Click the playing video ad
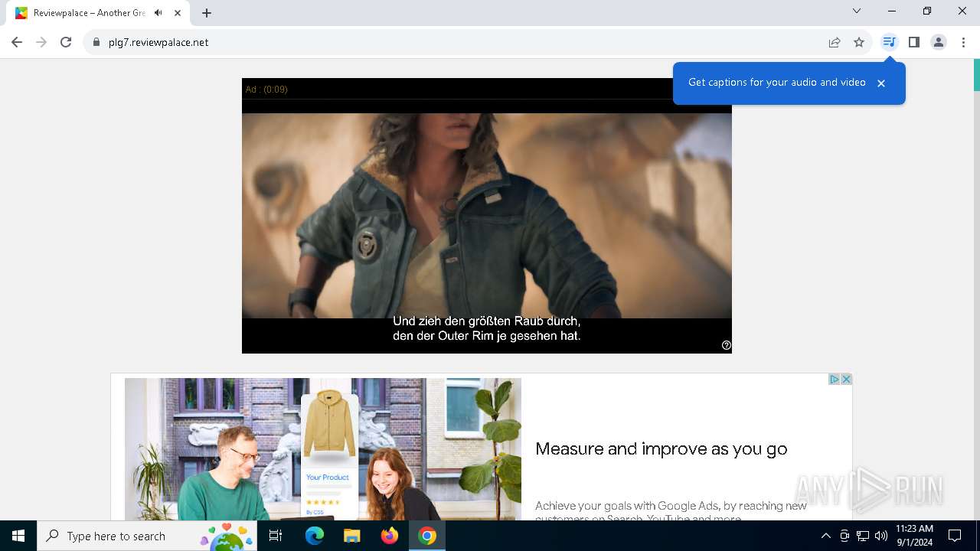Viewport: 980px width, 551px height. pyautogui.click(x=487, y=216)
